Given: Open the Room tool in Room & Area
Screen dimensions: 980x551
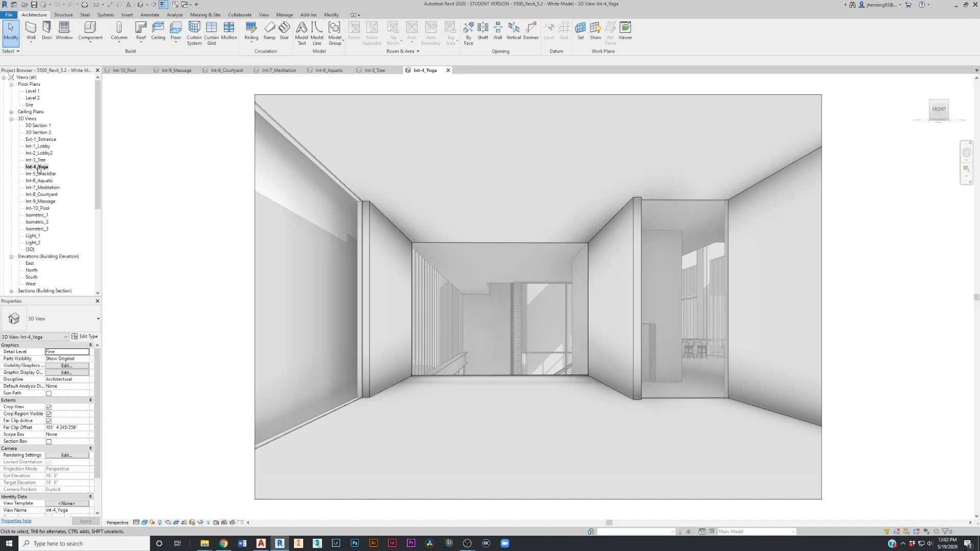Looking at the screenshot, I should [x=354, y=32].
